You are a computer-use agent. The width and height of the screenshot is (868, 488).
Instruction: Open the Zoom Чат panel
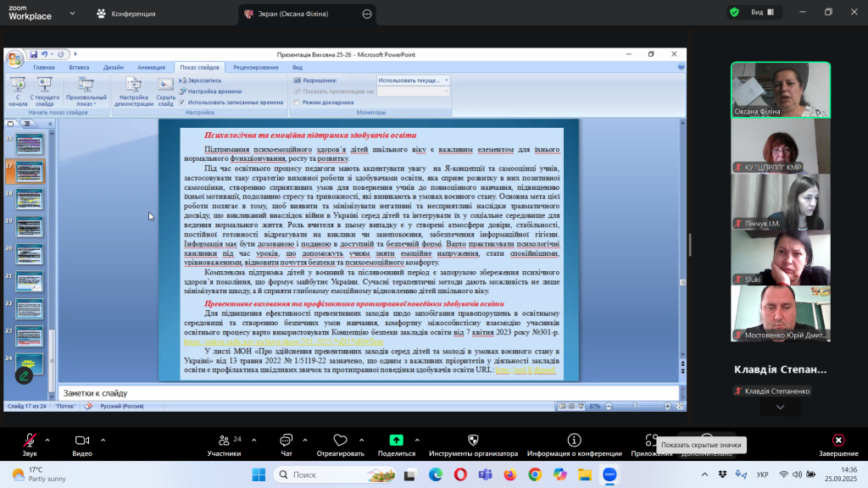pos(286,441)
